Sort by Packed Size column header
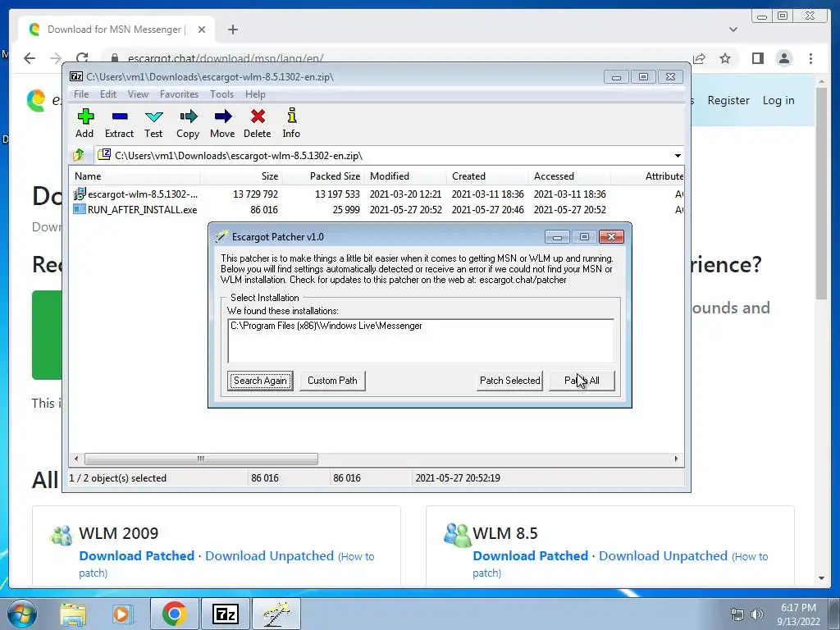Viewport: 840px width, 630px height. pyautogui.click(x=323, y=176)
